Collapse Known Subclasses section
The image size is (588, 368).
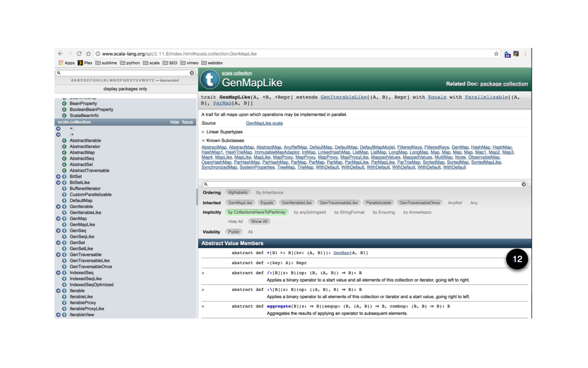click(x=225, y=141)
